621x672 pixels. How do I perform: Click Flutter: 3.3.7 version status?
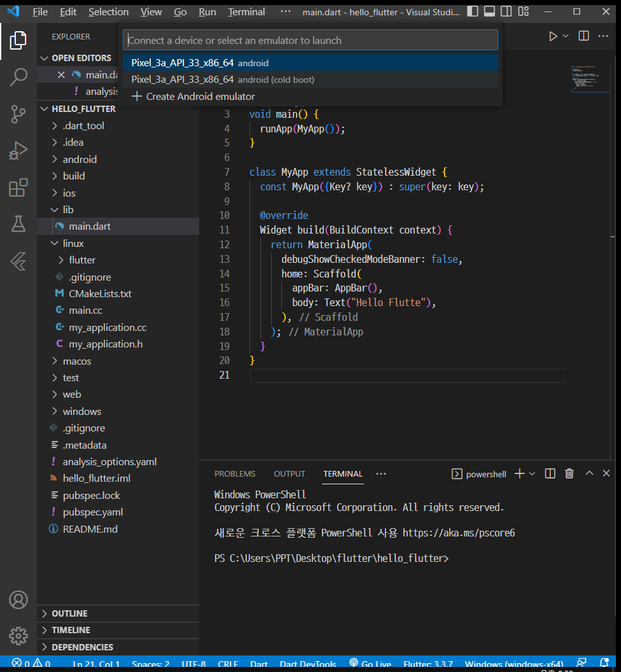pos(428,664)
